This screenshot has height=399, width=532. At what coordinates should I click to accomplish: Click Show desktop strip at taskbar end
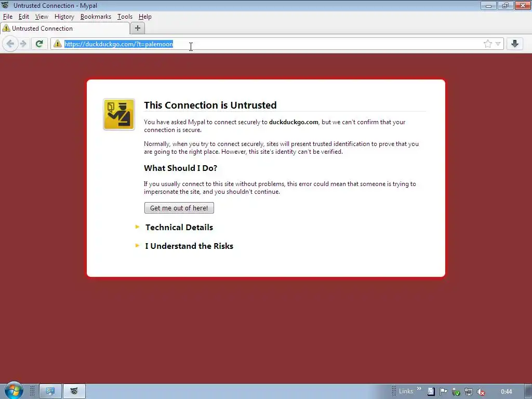pos(528,391)
